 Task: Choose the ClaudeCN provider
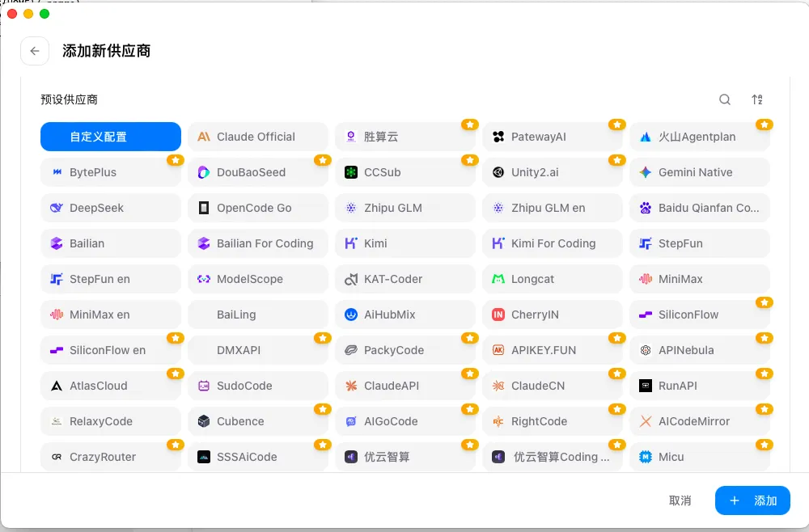(x=553, y=386)
